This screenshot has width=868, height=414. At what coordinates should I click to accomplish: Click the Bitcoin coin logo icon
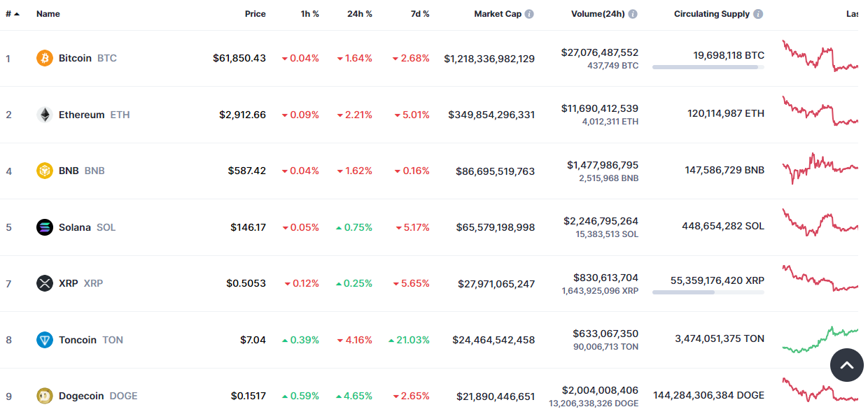point(45,58)
